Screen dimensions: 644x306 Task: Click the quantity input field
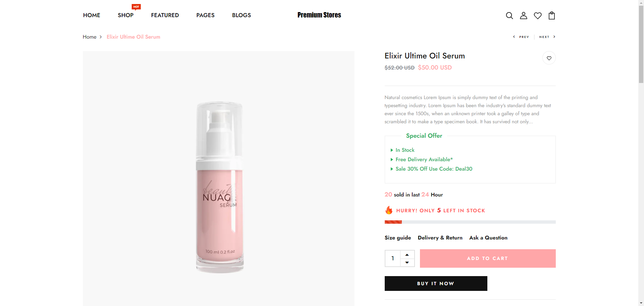[393, 258]
